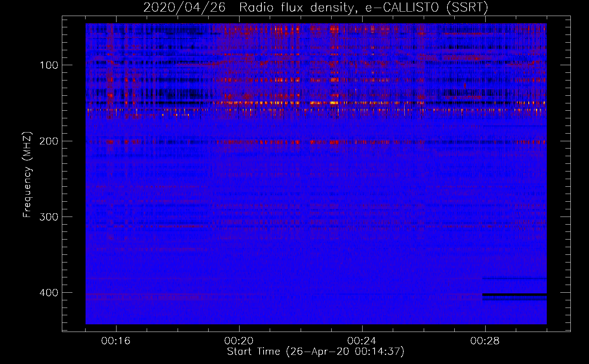Viewport: 589px width, 364px height.
Task: Click the 'Frequency (MHZ)' axis title
Action: (x=28, y=175)
